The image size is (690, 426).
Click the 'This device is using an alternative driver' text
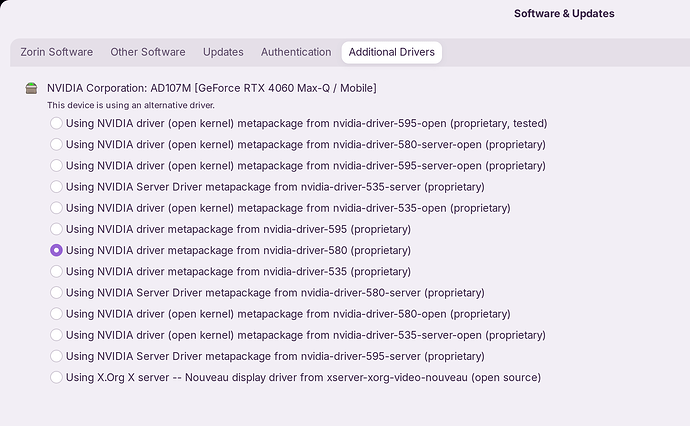point(131,105)
